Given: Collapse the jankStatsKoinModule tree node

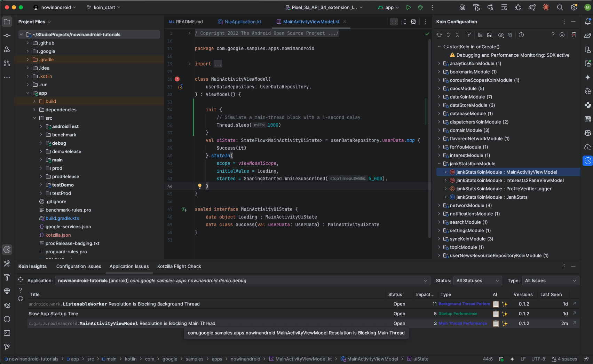Looking at the screenshot, I should [x=439, y=164].
